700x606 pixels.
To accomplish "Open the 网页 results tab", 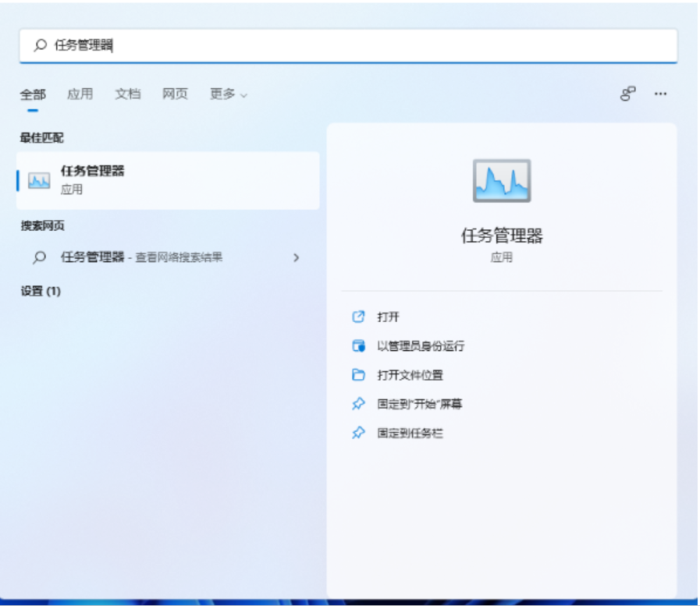I will pos(176,94).
